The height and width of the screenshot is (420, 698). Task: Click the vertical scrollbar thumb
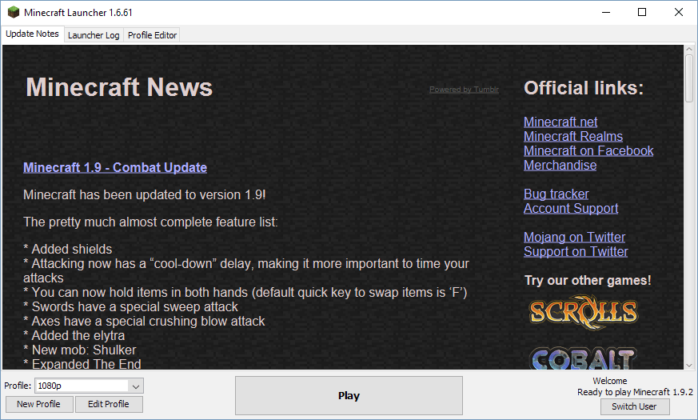(x=689, y=78)
